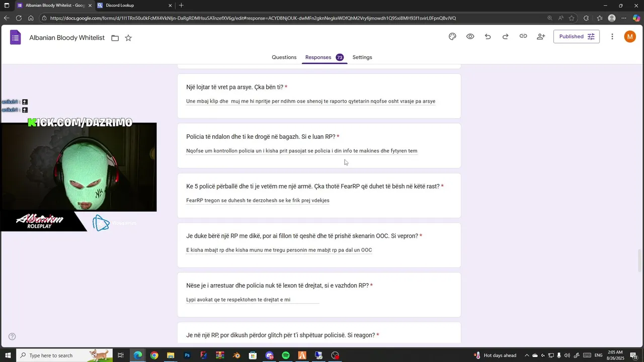Click the form title Albanian Bloody Whitelist
644x362 pixels.
(x=67, y=38)
